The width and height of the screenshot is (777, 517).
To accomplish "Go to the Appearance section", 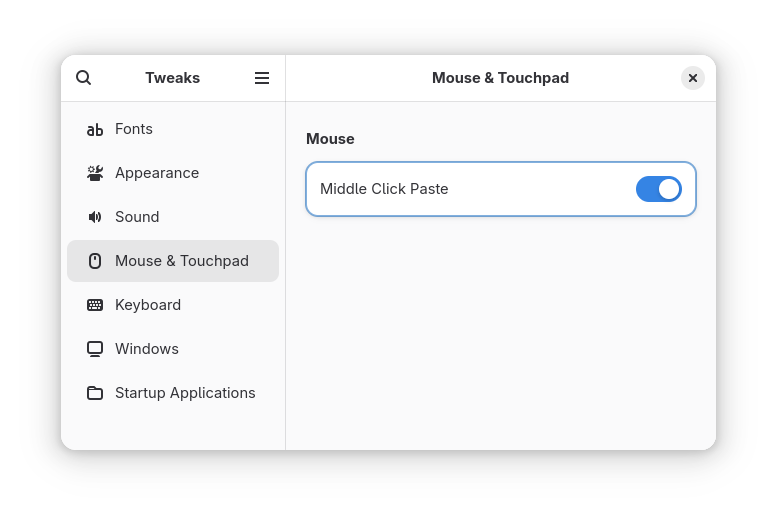I will coord(157,173).
